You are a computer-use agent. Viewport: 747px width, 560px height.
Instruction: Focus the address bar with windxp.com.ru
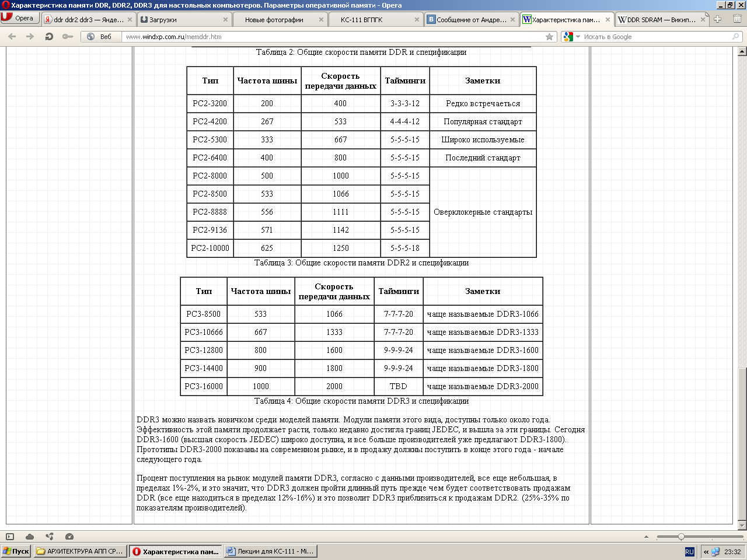point(333,36)
